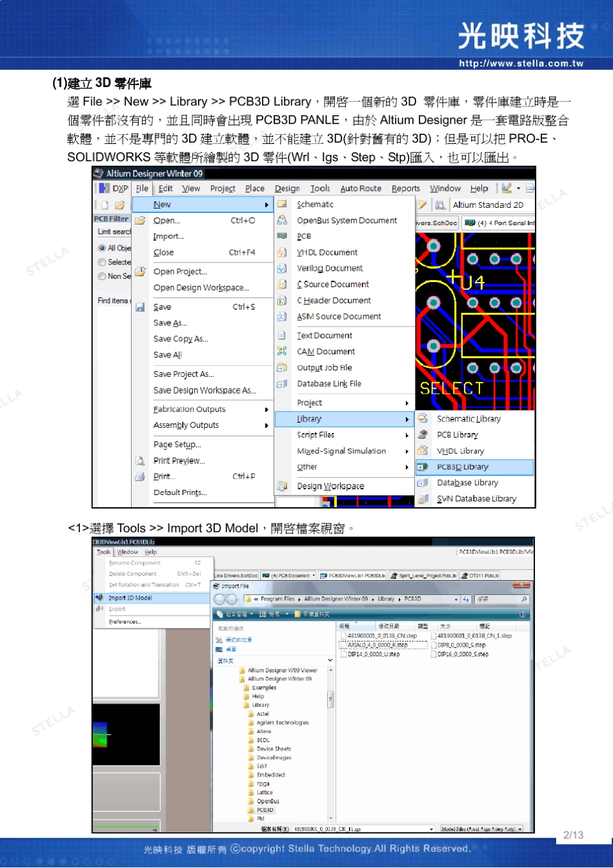Click the OpenBus System Document icon
The width and height of the screenshot is (613, 868).
click(282, 220)
